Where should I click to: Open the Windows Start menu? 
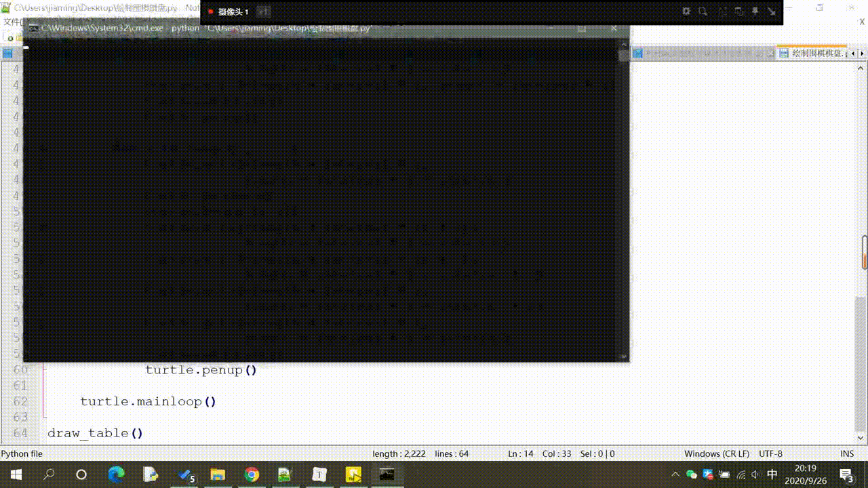point(16,474)
